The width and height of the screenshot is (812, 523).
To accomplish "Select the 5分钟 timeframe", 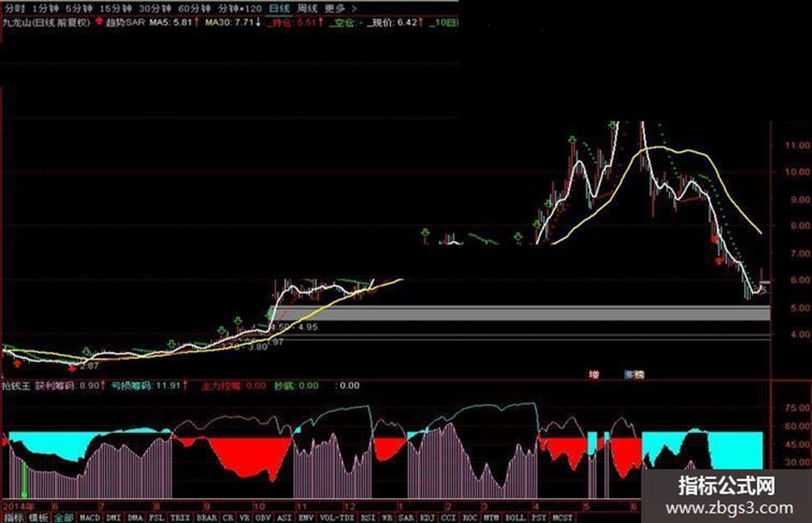I will pyautogui.click(x=79, y=9).
